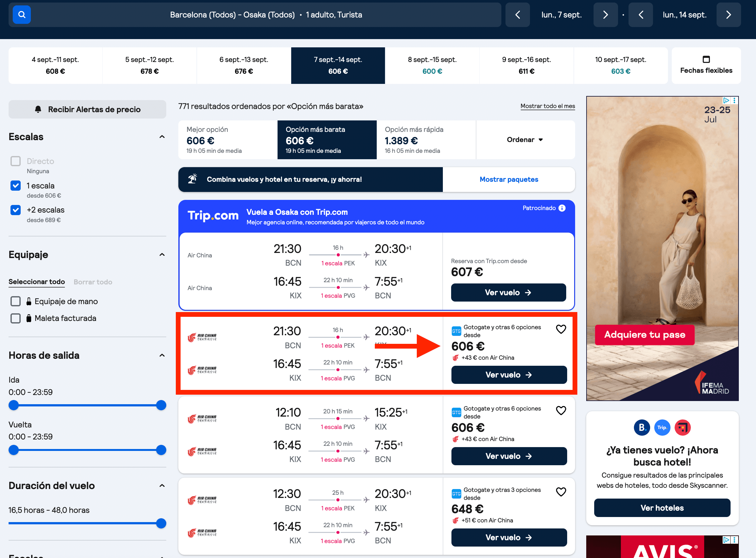Go to next departure date arrow
756x558 pixels.
click(605, 15)
